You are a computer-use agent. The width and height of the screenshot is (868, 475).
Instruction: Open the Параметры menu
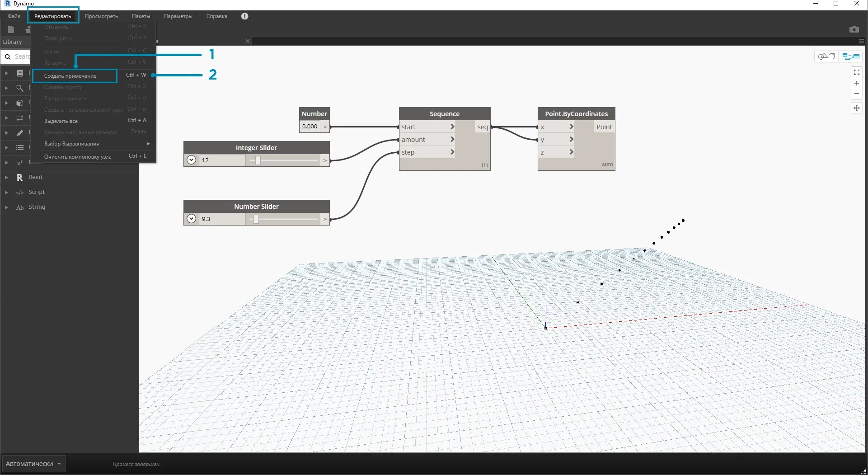pyautogui.click(x=178, y=16)
